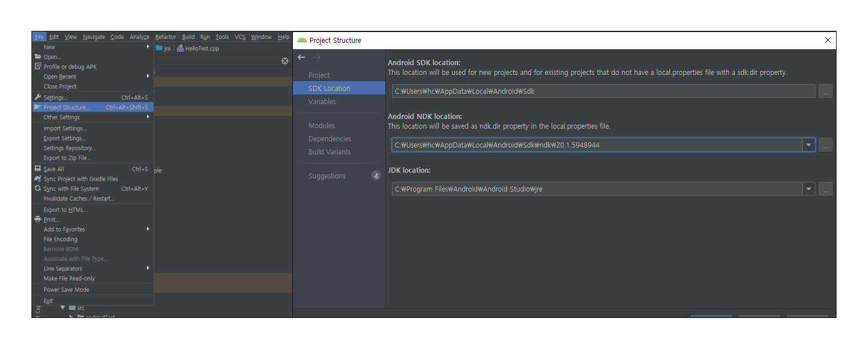Click the Suggestions count badge 4
This screenshot has width=868, height=350.
tap(376, 176)
